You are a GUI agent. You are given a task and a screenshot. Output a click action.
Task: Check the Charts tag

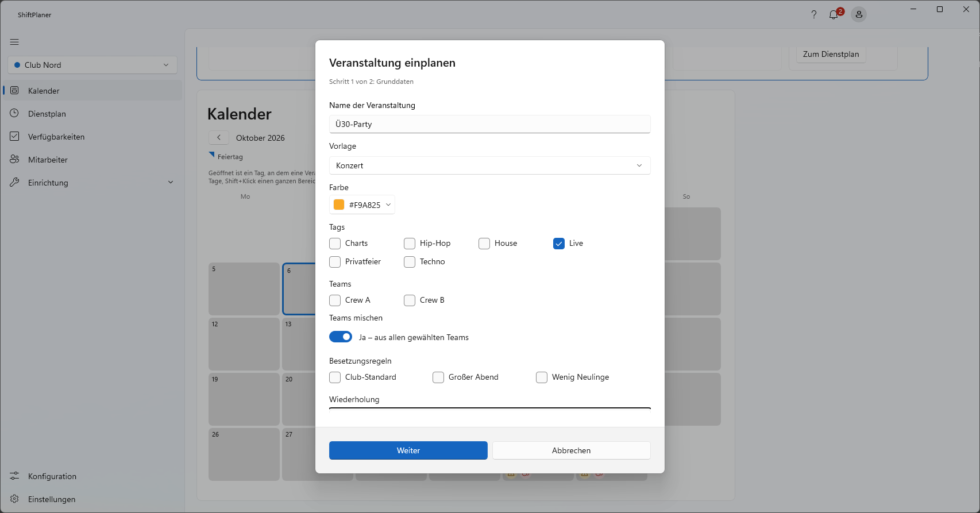(x=335, y=244)
